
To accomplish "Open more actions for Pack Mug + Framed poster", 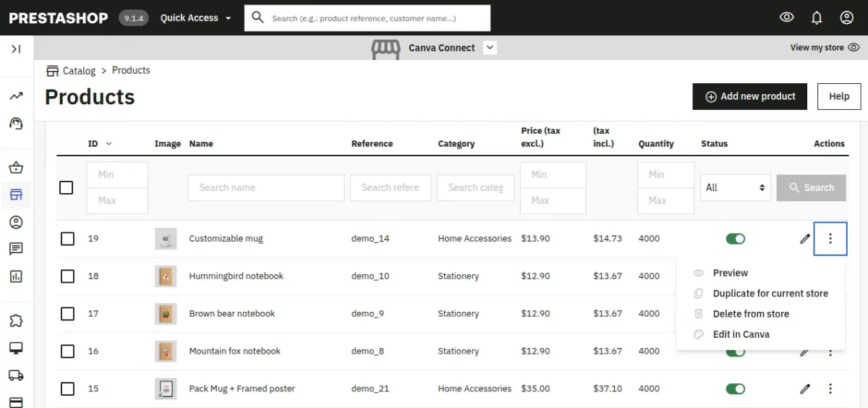I will pyautogui.click(x=830, y=389).
